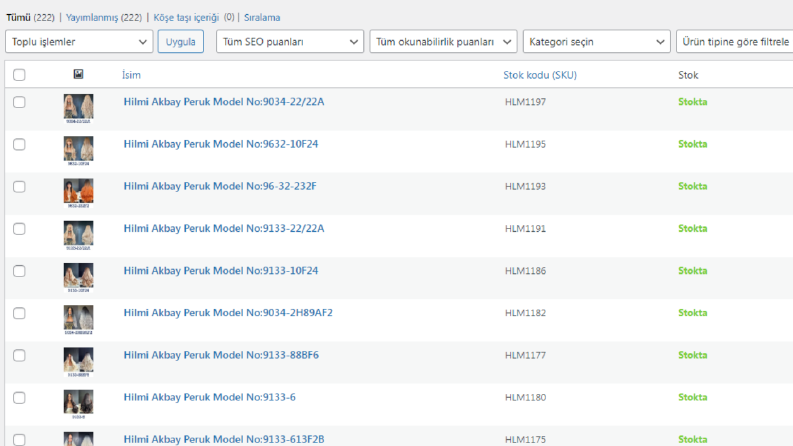Click thumbnail of Model No:9133-10F24
This screenshot has width=793, height=446.
click(x=78, y=277)
